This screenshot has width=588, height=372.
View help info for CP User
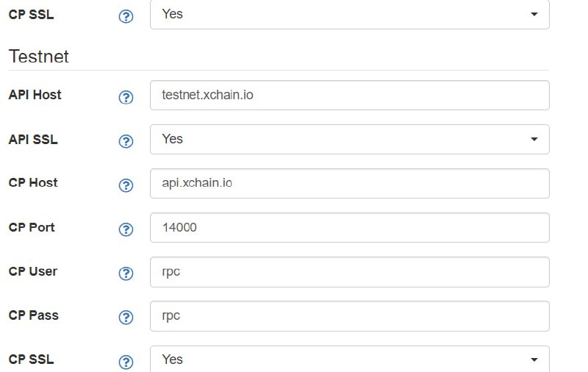click(x=126, y=273)
